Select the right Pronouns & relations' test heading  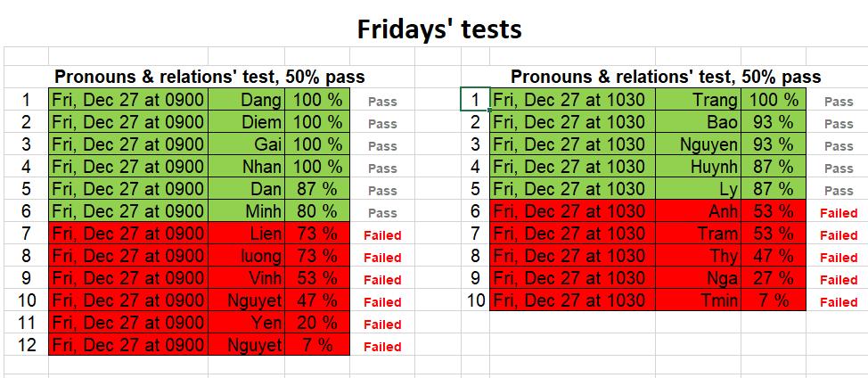pos(666,77)
